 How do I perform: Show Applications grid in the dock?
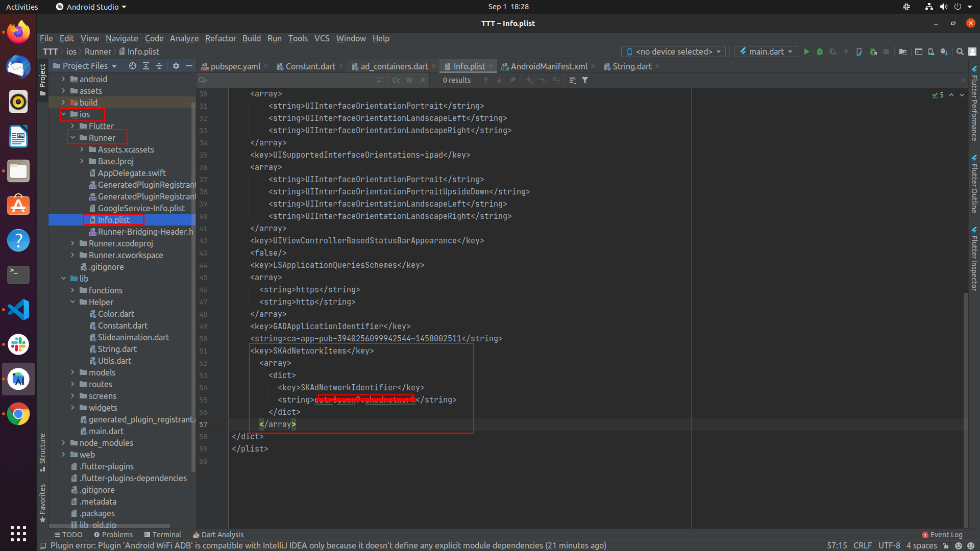click(18, 533)
